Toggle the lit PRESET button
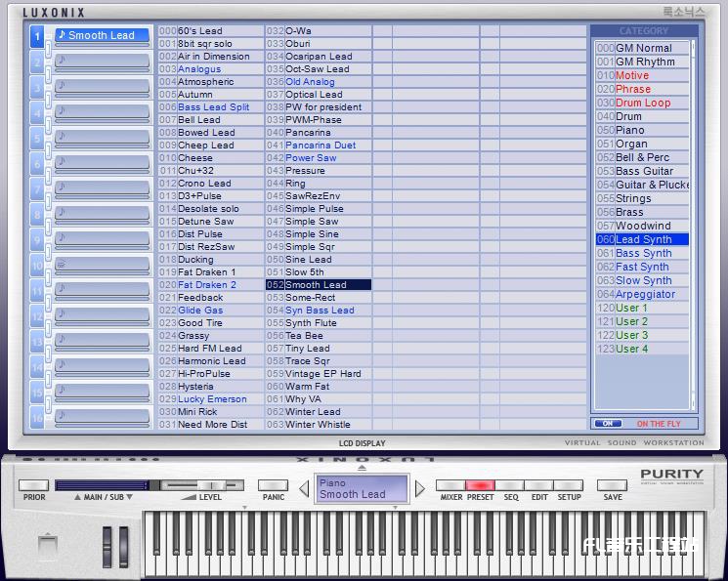This screenshot has height=581, width=728. click(x=480, y=485)
